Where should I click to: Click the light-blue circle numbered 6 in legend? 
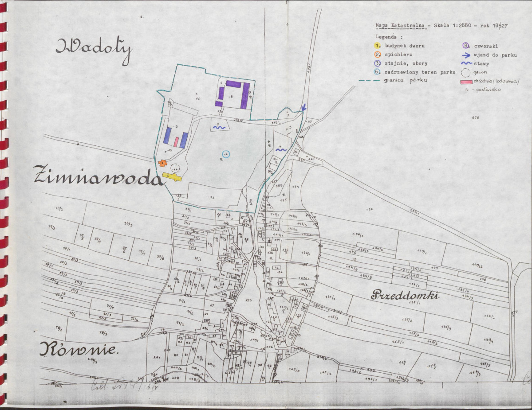378,72
